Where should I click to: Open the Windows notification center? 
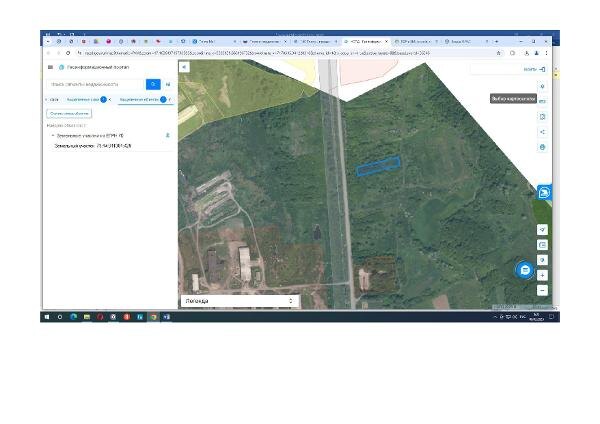551,317
